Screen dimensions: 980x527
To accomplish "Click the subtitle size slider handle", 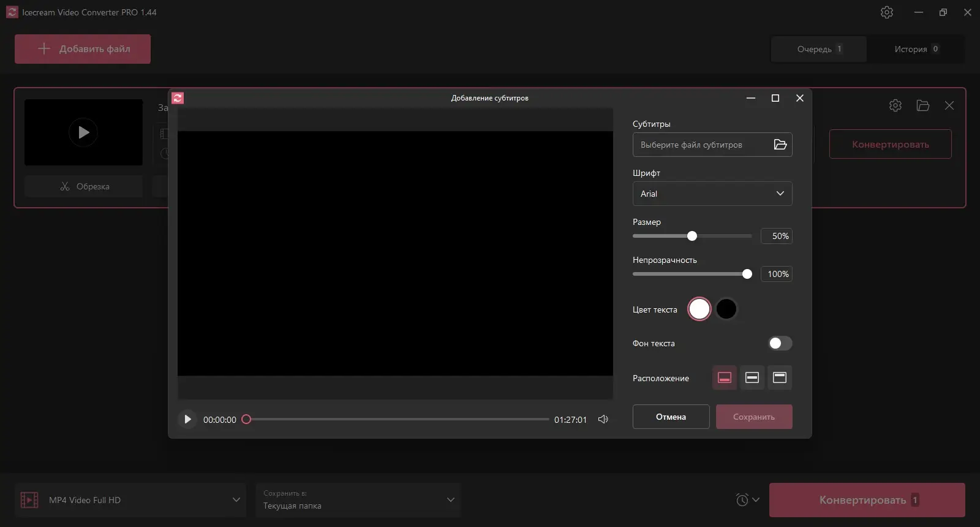I will (x=692, y=236).
